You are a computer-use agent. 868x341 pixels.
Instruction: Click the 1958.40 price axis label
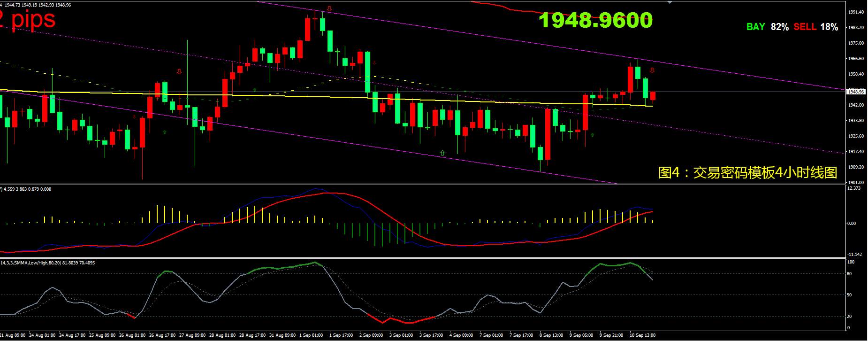point(856,74)
